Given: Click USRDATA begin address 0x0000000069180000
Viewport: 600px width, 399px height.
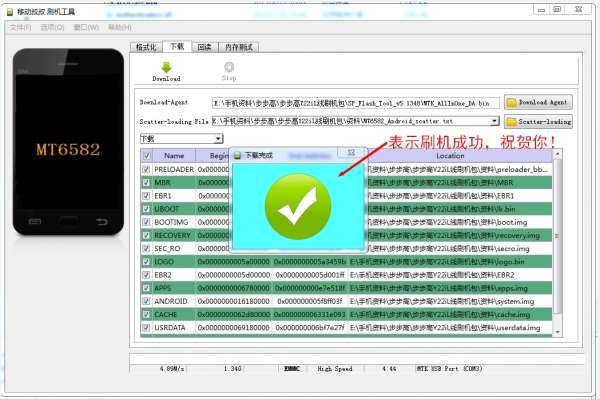Looking at the screenshot, I should 233,327.
